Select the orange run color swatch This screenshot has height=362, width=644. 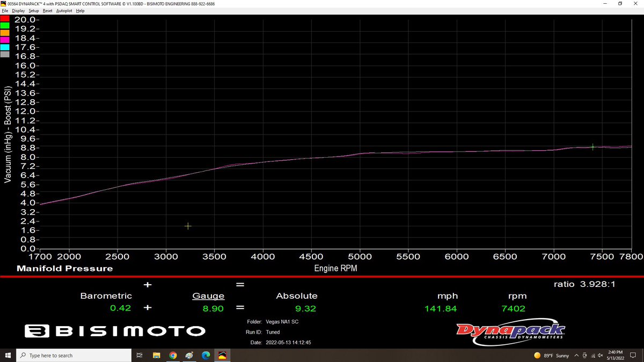point(5,33)
